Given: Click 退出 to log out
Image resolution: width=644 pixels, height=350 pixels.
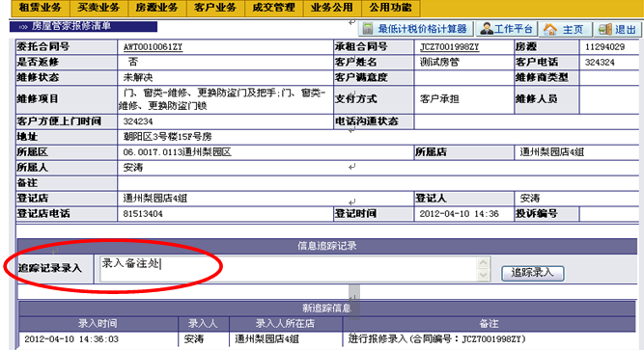Looking at the screenshot, I should tap(618, 29).
